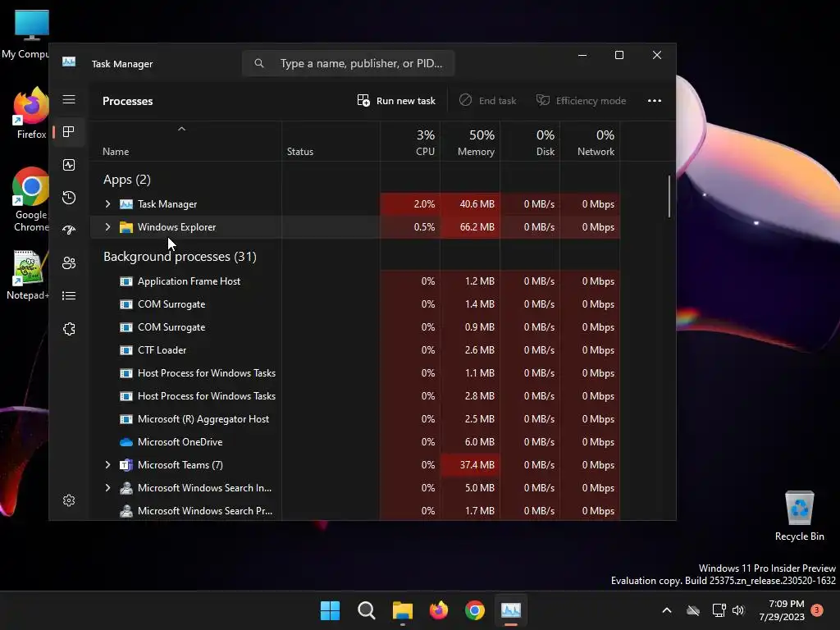Click the Windows Explorer folder icon in list

(126, 227)
